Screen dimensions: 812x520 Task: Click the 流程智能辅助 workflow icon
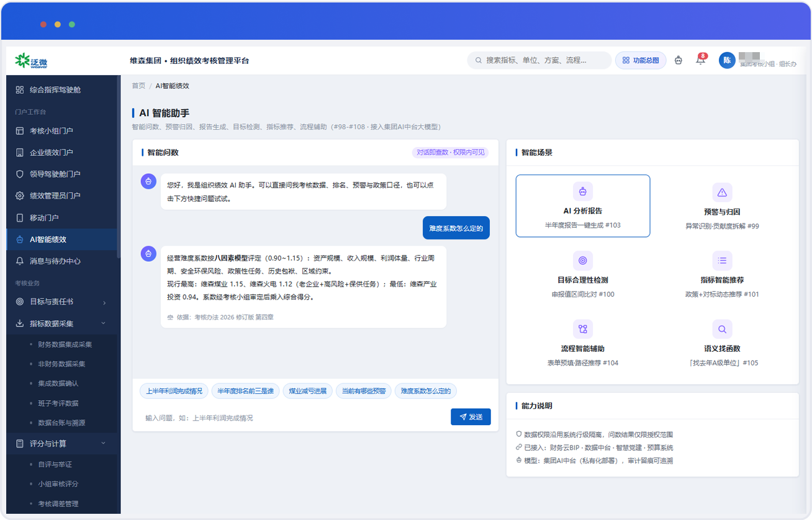coord(583,329)
